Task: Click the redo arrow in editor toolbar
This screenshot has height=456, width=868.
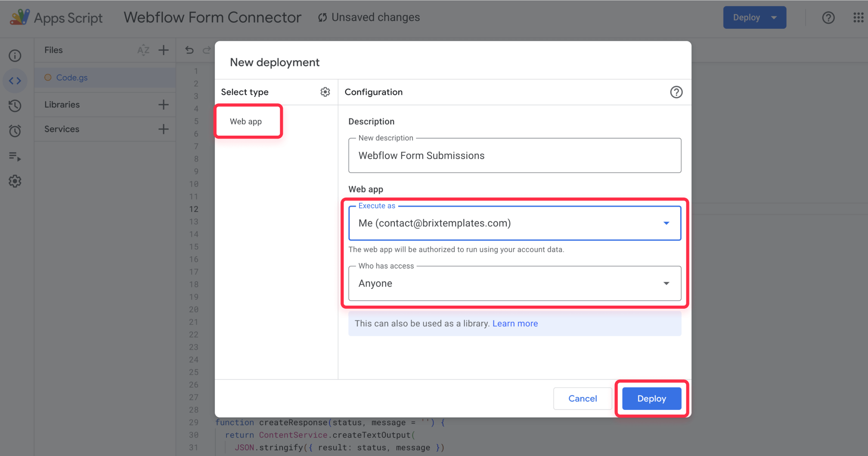Action: click(x=207, y=50)
